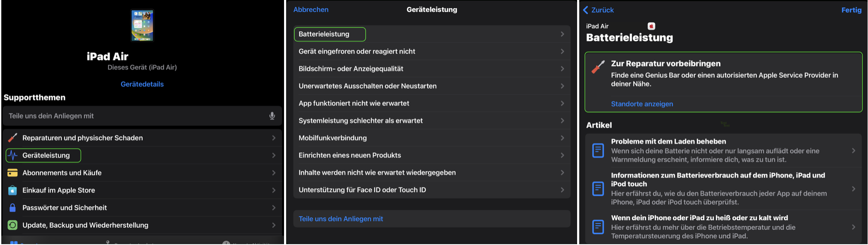Click the document icon for Probleme mit dem Laden

pyautogui.click(x=598, y=150)
